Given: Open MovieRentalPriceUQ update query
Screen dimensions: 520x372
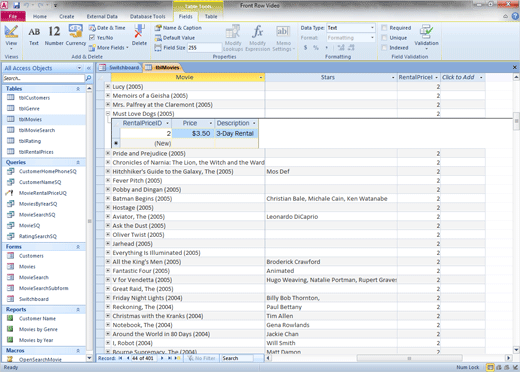Looking at the screenshot, I should [42, 193].
